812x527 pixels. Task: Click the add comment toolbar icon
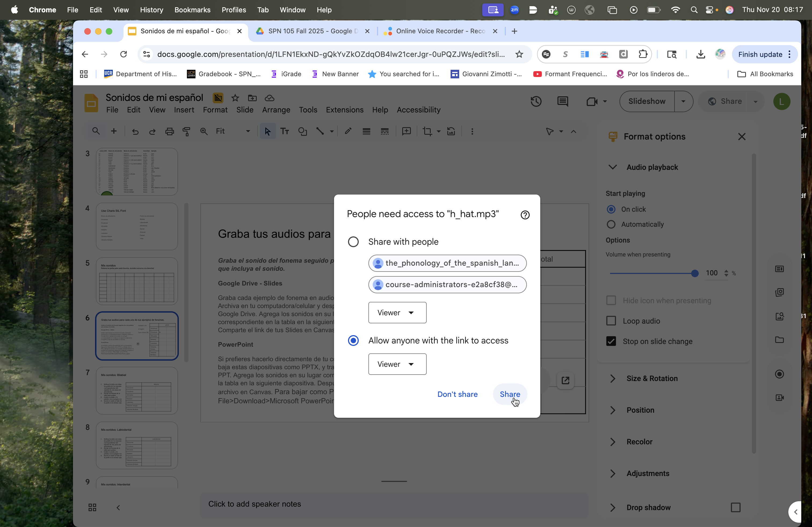[x=406, y=131]
